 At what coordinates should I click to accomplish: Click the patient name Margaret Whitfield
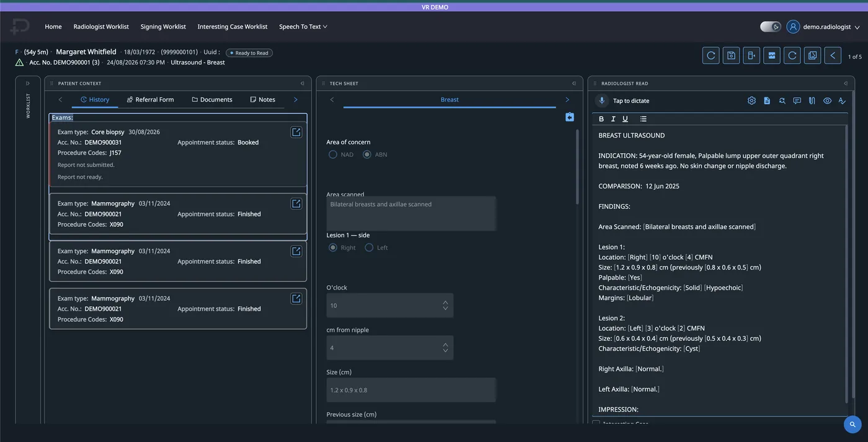(x=86, y=52)
